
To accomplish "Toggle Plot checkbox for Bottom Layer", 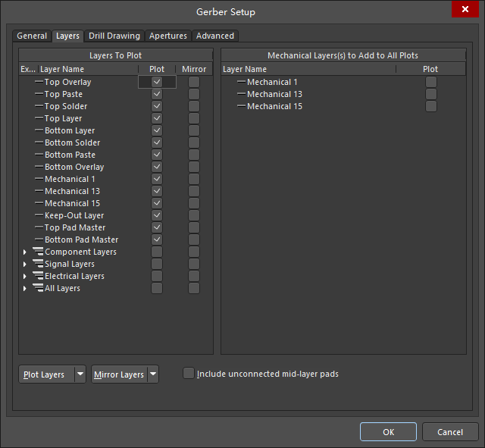I will pyautogui.click(x=157, y=130).
